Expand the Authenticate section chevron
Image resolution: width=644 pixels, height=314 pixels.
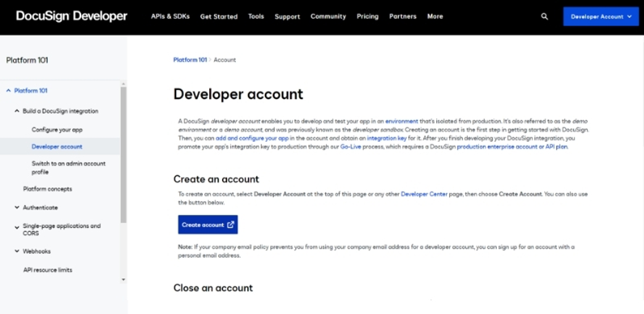click(x=17, y=207)
